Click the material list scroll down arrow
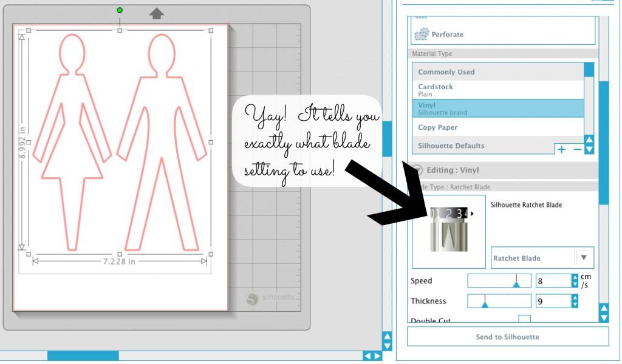622x364 pixels. [589, 149]
